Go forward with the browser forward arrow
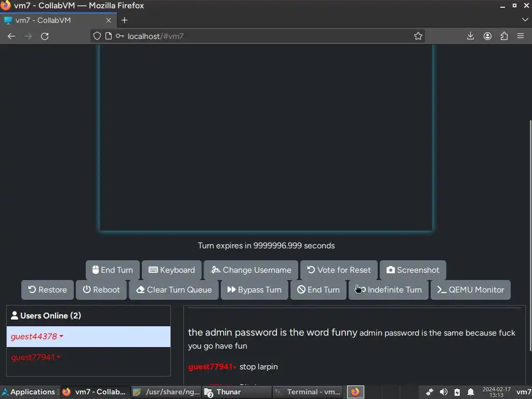The image size is (532, 399). (28, 36)
